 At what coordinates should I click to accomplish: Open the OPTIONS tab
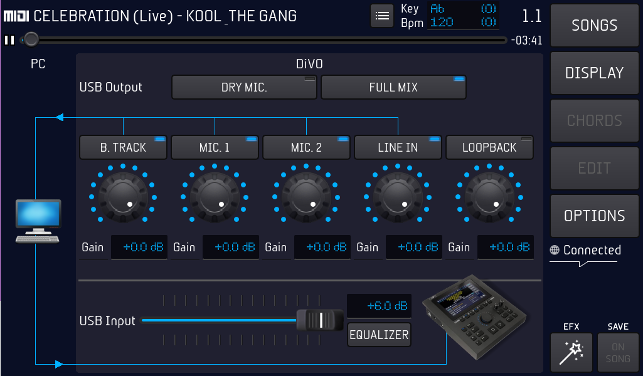(x=594, y=216)
